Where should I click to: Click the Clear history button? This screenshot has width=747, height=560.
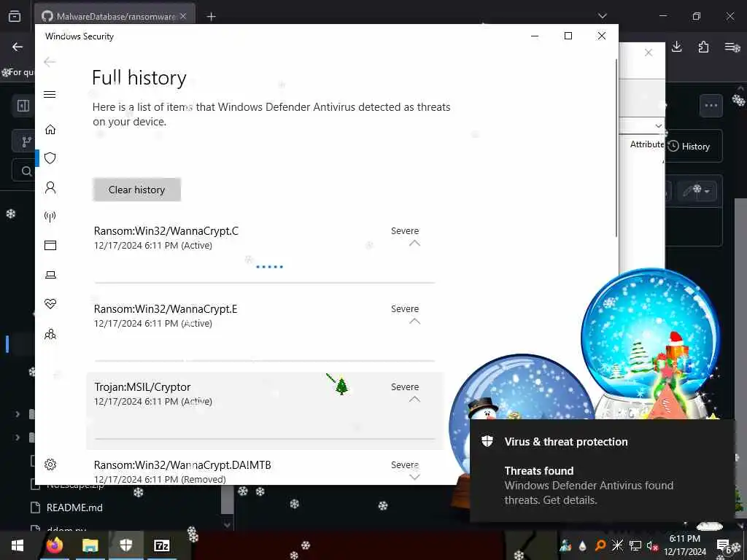(136, 190)
